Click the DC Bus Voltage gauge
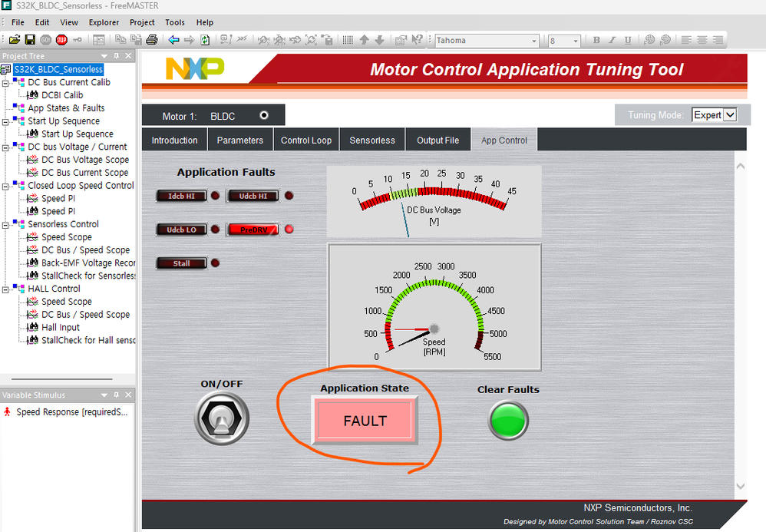Viewport: 766px width, 532px height. 434,202
